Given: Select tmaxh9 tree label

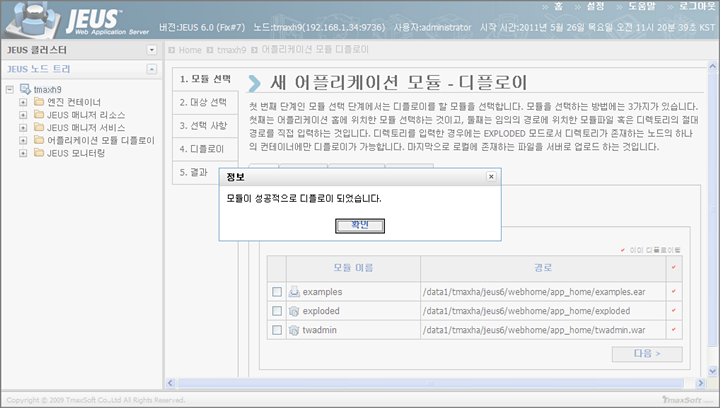Looking at the screenshot, I should 47,89.
